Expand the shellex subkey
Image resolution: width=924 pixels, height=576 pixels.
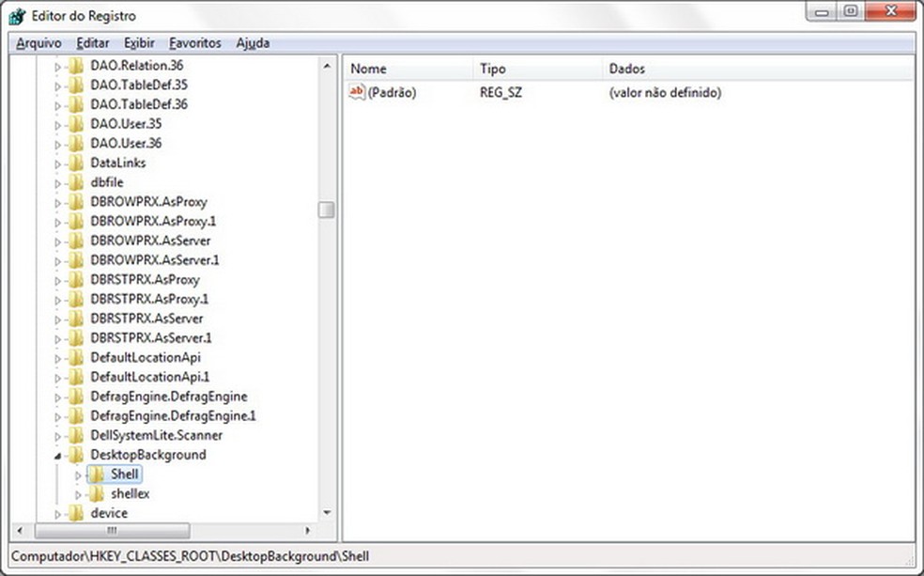(78, 494)
